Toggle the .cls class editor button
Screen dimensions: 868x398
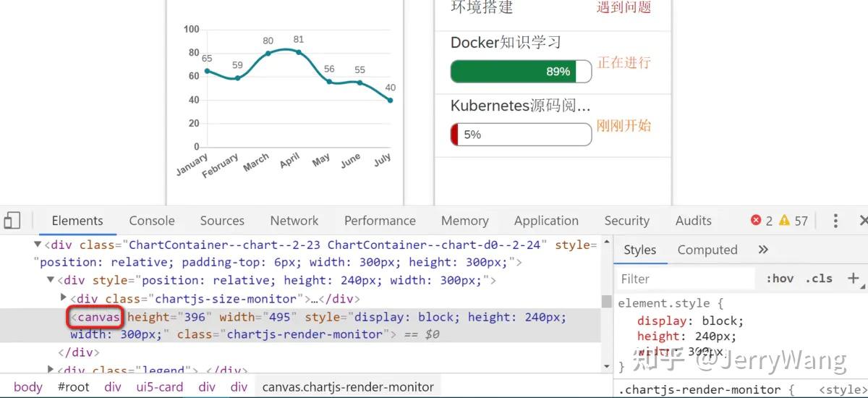click(x=819, y=279)
